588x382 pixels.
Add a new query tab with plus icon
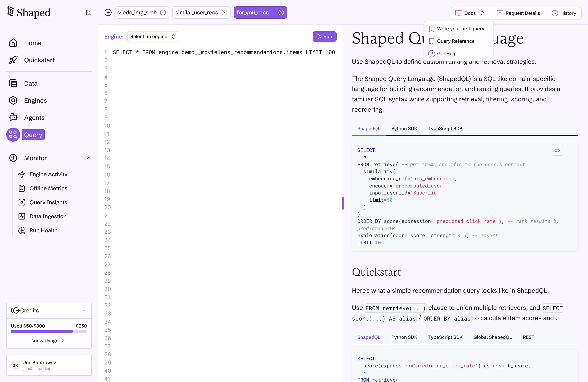[108, 13]
